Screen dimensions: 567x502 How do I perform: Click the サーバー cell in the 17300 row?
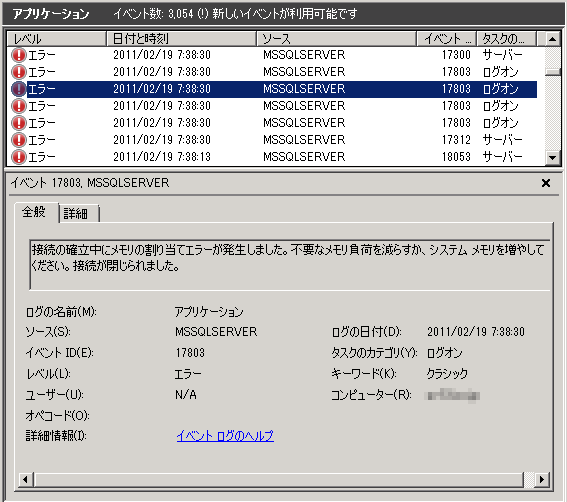point(502,55)
